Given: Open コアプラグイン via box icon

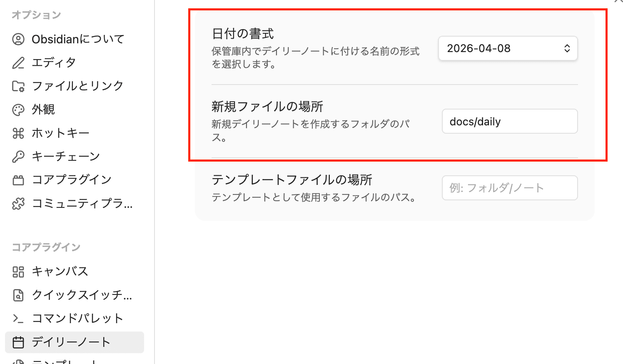Looking at the screenshot, I should pyautogui.click(x=18, y=180).
